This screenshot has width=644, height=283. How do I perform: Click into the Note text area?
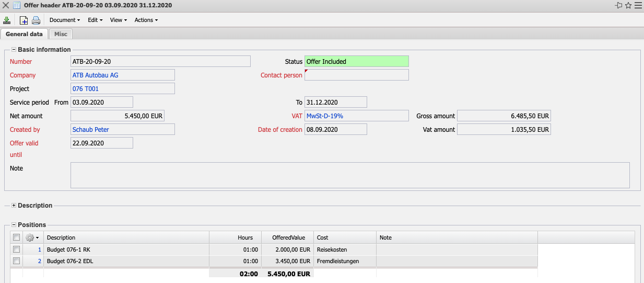tap(349, 175)
